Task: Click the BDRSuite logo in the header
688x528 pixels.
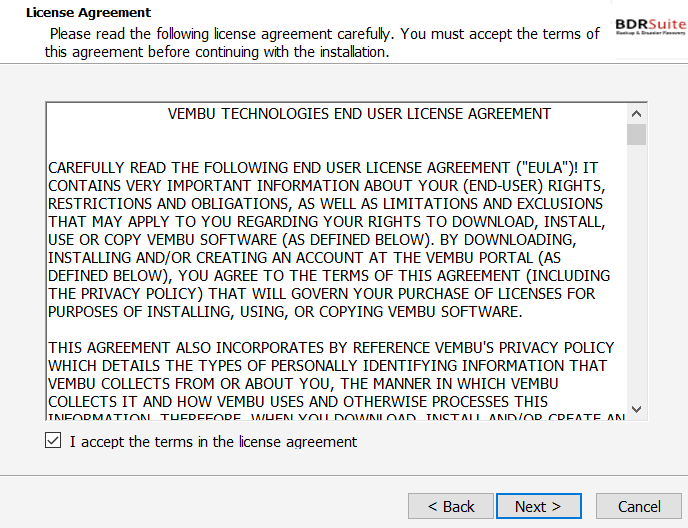Action: 651,27
